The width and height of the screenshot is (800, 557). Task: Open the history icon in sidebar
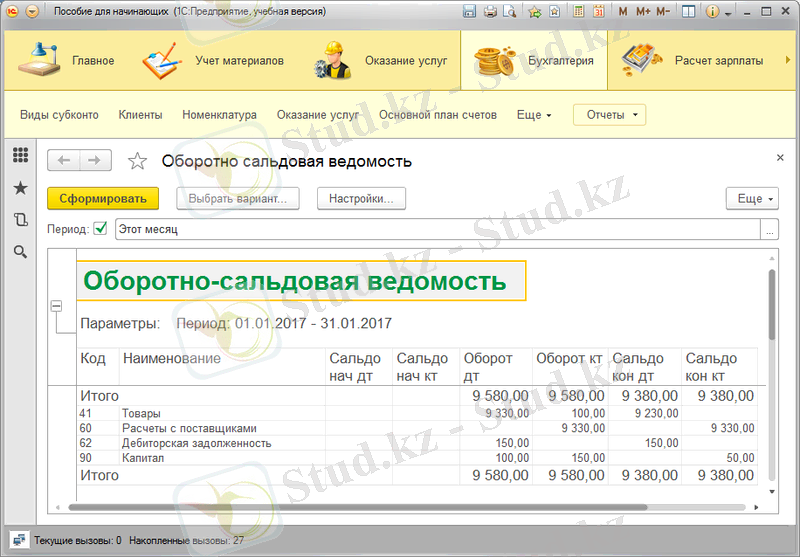[20, 220]
